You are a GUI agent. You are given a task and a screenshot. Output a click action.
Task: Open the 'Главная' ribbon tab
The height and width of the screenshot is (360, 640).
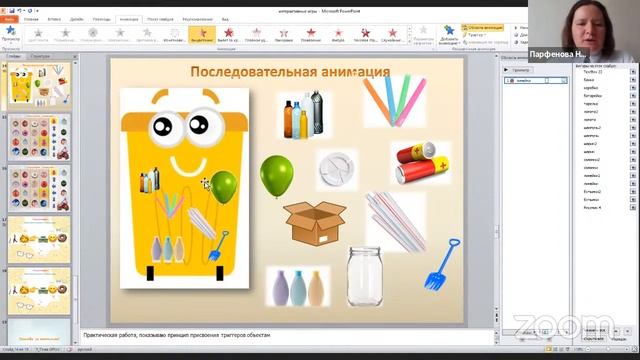(31, 19)
